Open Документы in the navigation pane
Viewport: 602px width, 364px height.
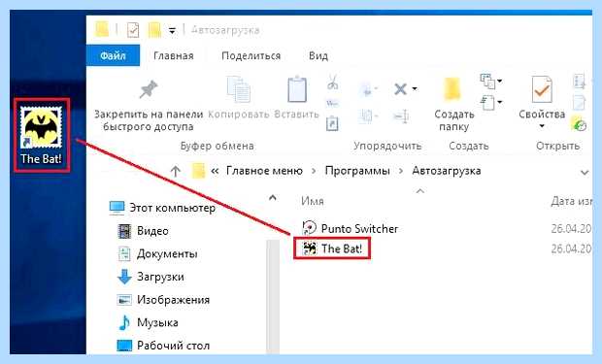point(157,253)
